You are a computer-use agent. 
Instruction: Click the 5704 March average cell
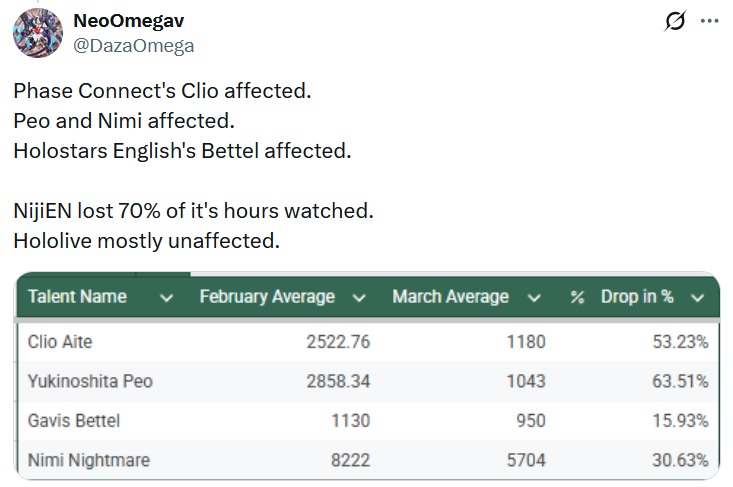(x=524, y=460)
